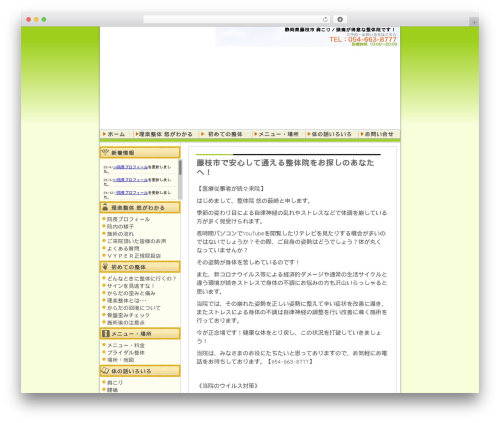Open サインを見逃すな! sidebar link

(x=131, y=286)
